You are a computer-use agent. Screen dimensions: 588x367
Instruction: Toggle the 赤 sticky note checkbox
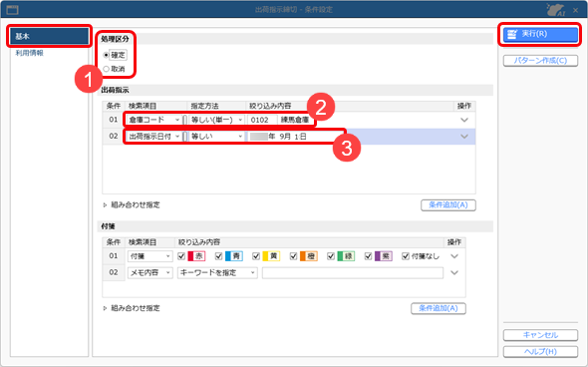181,256
